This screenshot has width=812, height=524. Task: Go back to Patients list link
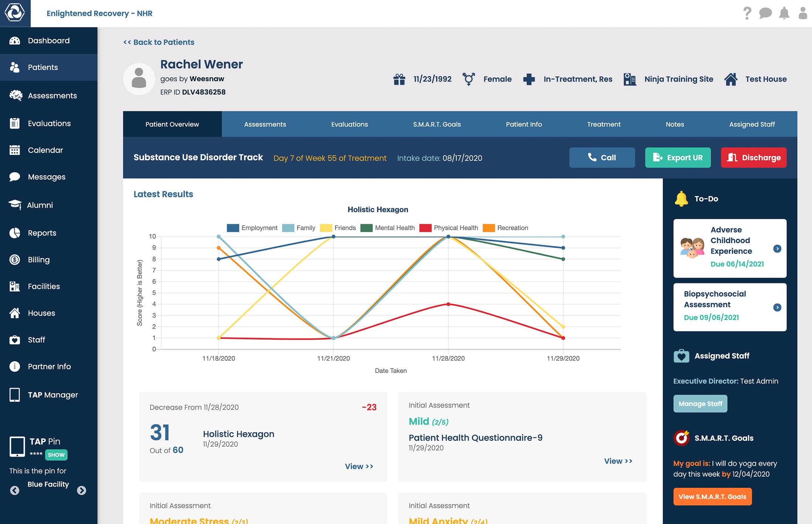pos(159,42)
